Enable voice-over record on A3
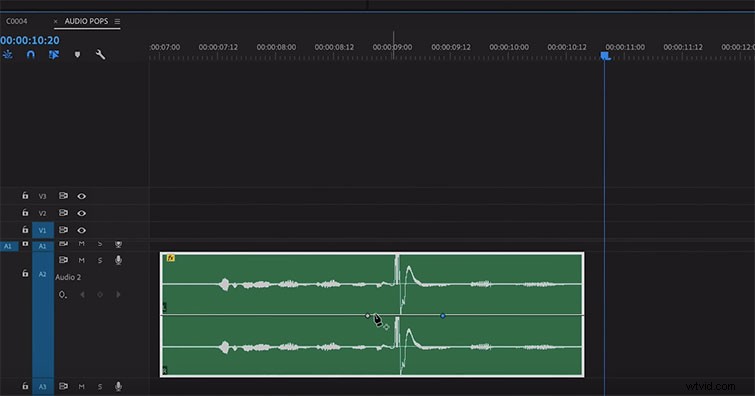Image resolution: width=755 pixels, height=396 pixels. point(118,386)
